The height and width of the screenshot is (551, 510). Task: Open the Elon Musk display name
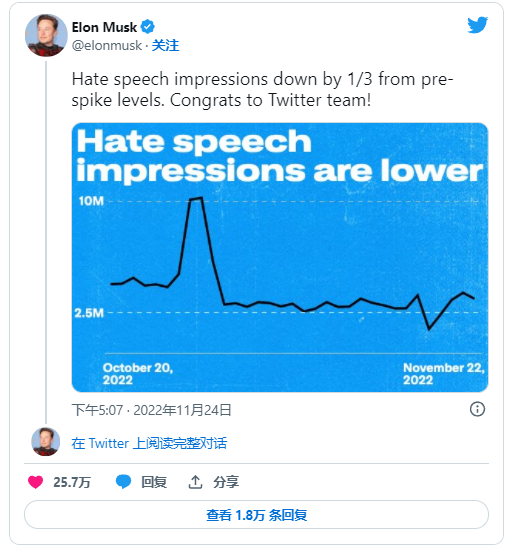tap(104, 27)
